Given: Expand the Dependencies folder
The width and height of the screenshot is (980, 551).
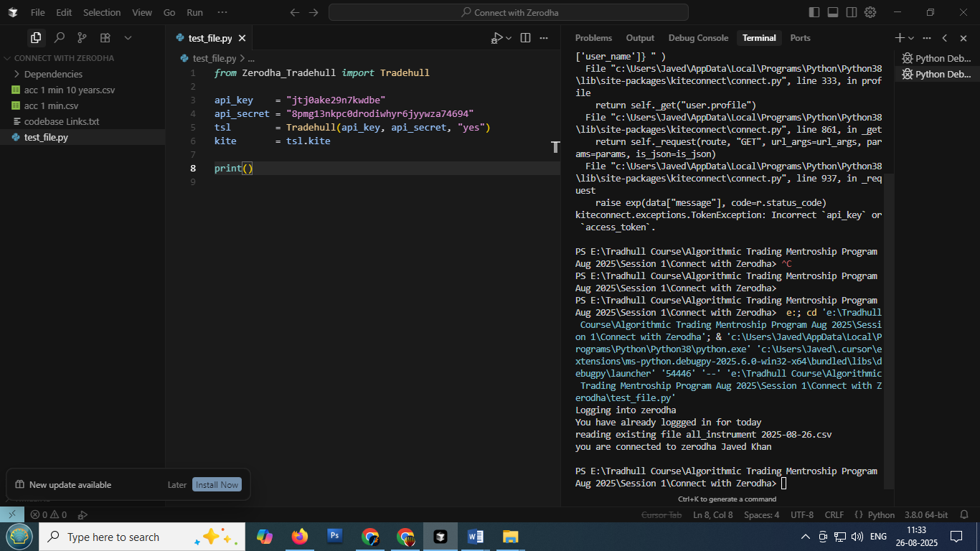Looking at the screenshot, I should click(53, 74).
